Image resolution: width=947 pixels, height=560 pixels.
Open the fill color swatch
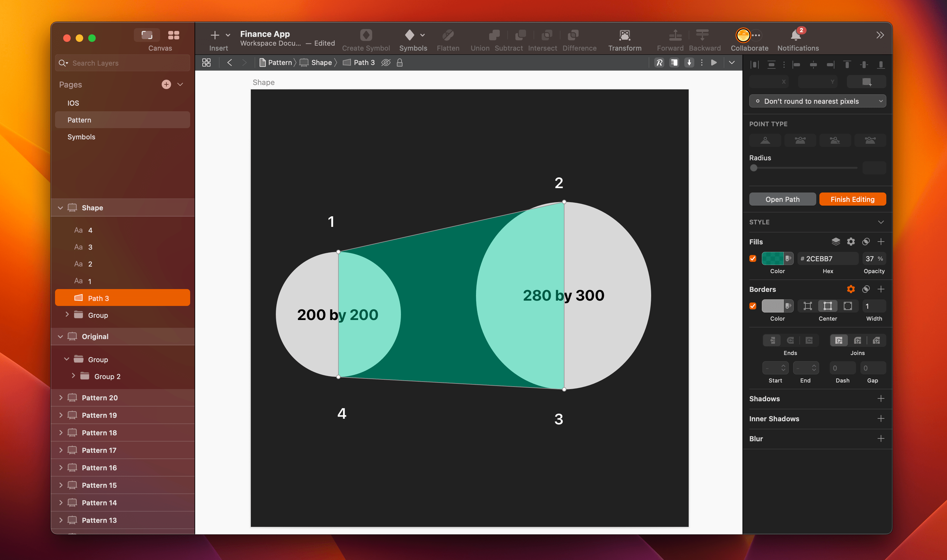(x=772, y=258)
